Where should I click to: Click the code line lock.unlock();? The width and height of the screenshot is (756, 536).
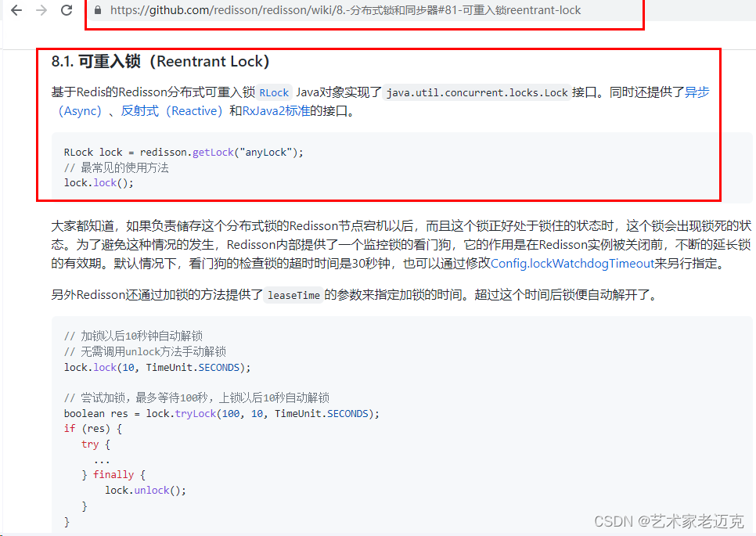click(x=146, y=490)
